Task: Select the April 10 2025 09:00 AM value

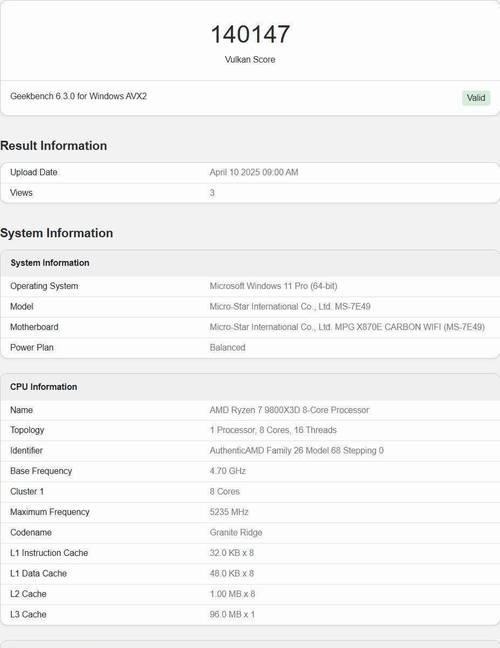Action: (x=254, y=172)
